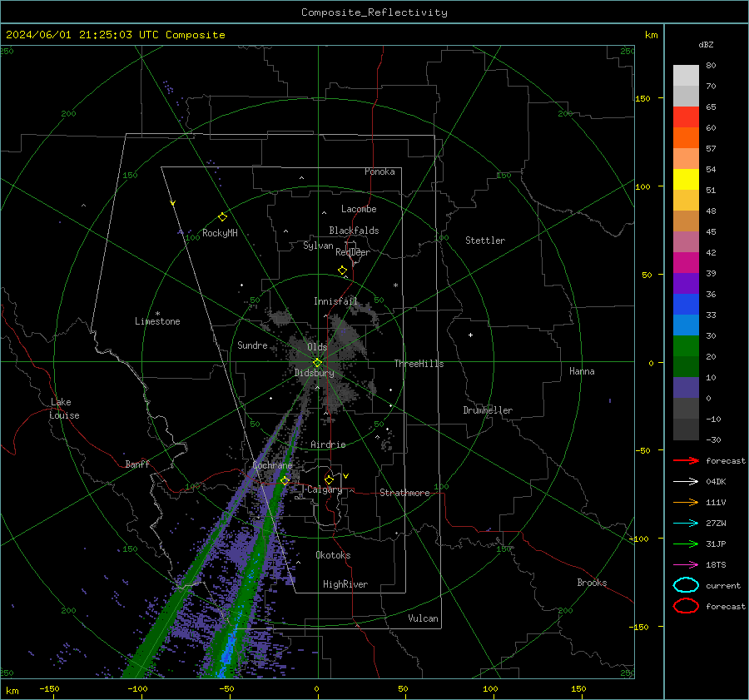Click the Brooks city label
The height and width of the screenshot is (700, 749).
592,583
